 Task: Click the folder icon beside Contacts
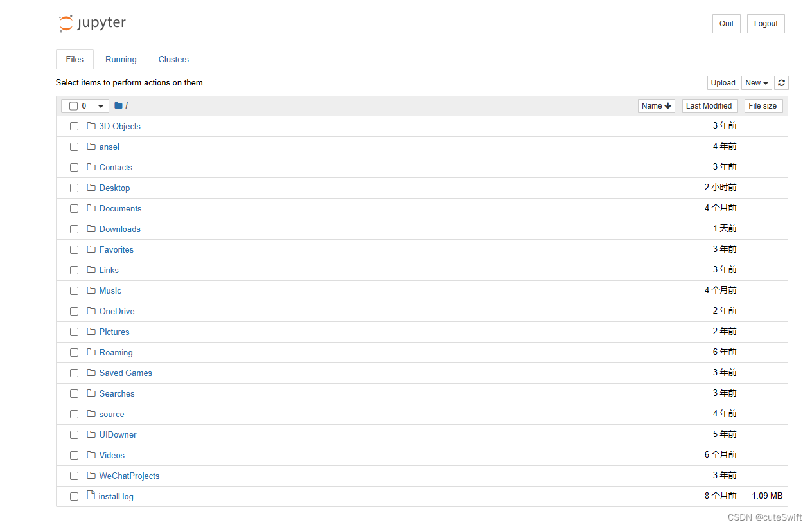(91, 167)
